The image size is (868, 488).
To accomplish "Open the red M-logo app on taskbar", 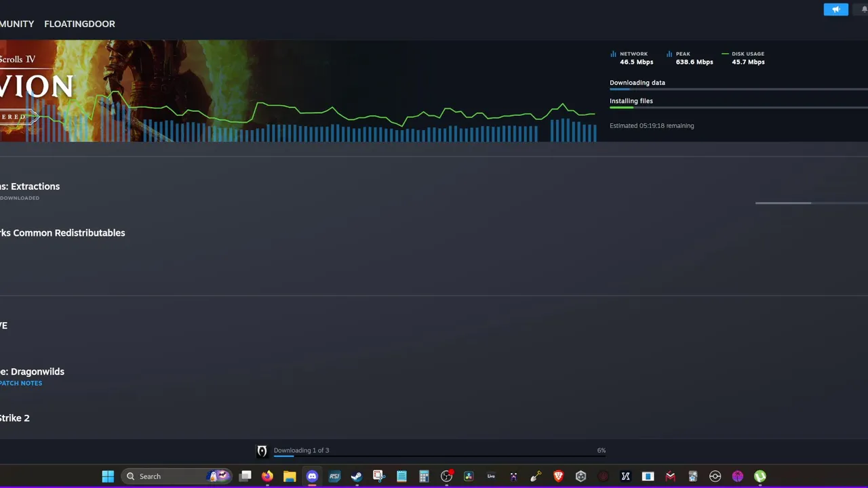I will tap(670, 476).
